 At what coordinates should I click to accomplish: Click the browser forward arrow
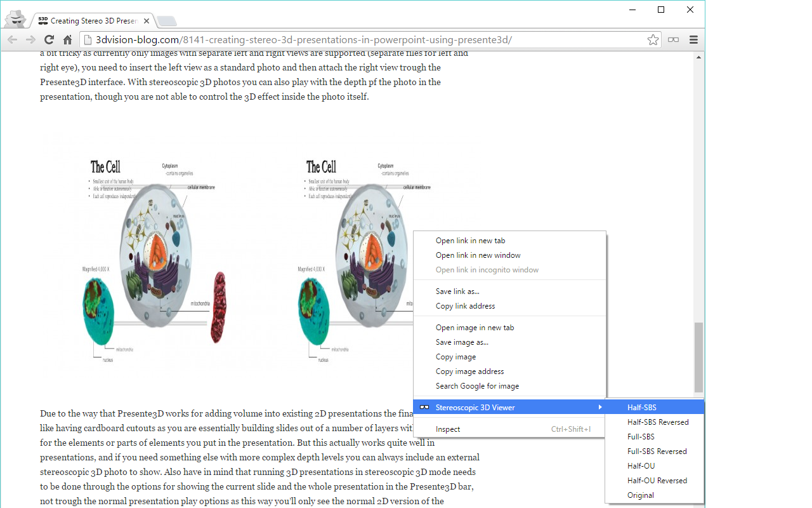[x=30, y=39]
